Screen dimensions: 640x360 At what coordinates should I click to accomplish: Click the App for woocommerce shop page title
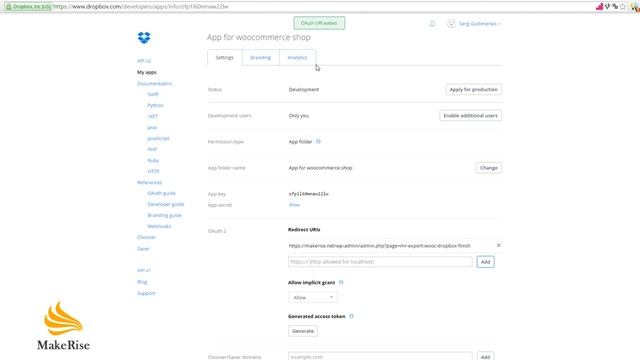(259, 37)
